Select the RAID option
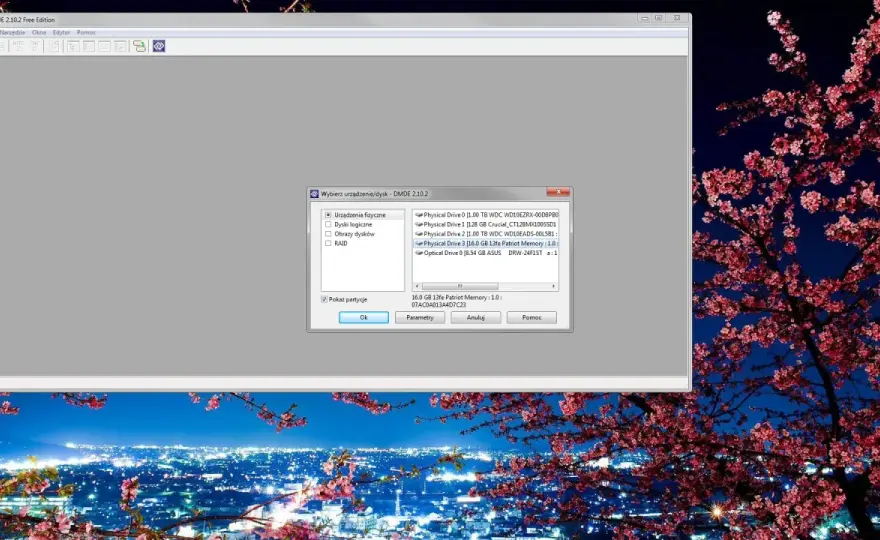Viewport: 880px width, 540px height. 336,244
